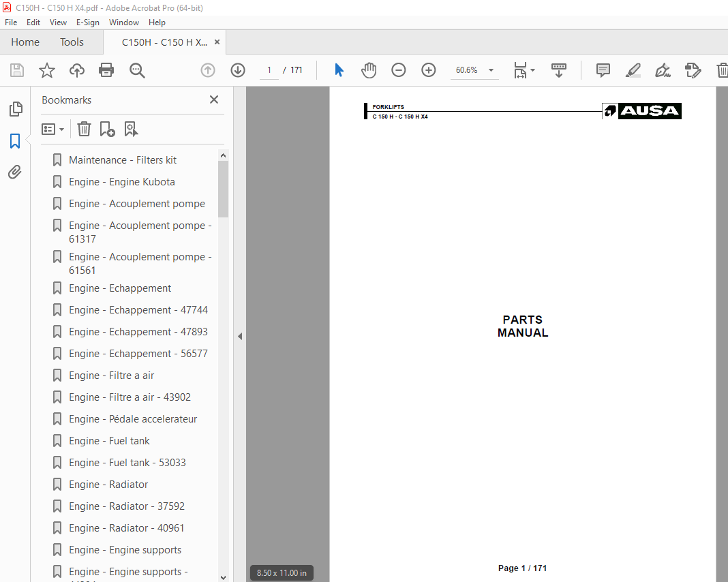Collapse the navigation pane arrow
Viewport: 728px width, 582px height.
tap(240, 336)
